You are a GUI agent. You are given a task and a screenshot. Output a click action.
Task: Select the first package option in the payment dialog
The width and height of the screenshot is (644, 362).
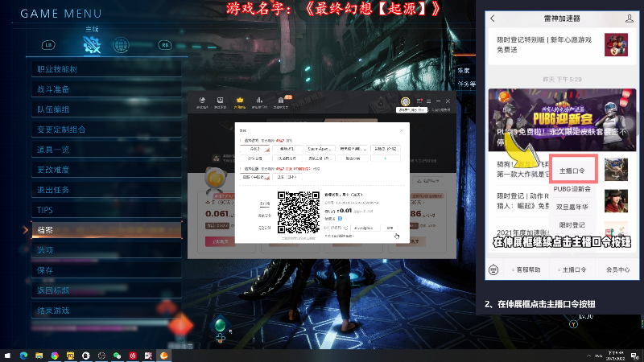(255, 149)
